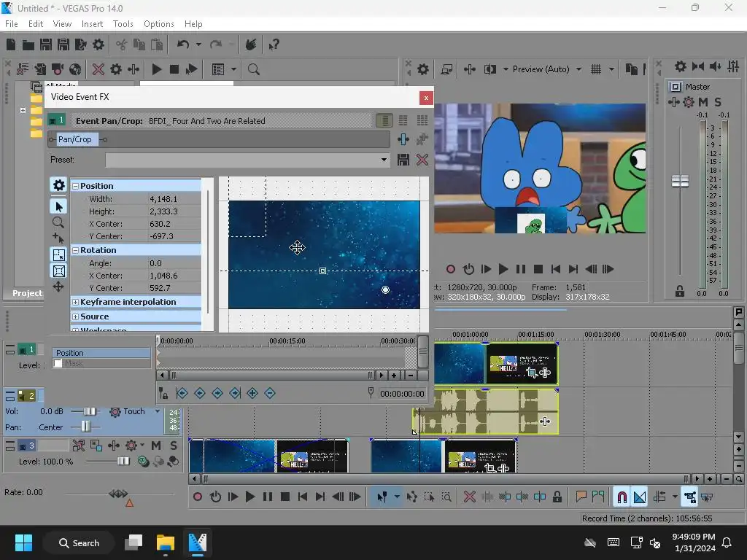Adjust track 2 Vol slider
This screenshot has height=560, width=747.
click(89, 411)
